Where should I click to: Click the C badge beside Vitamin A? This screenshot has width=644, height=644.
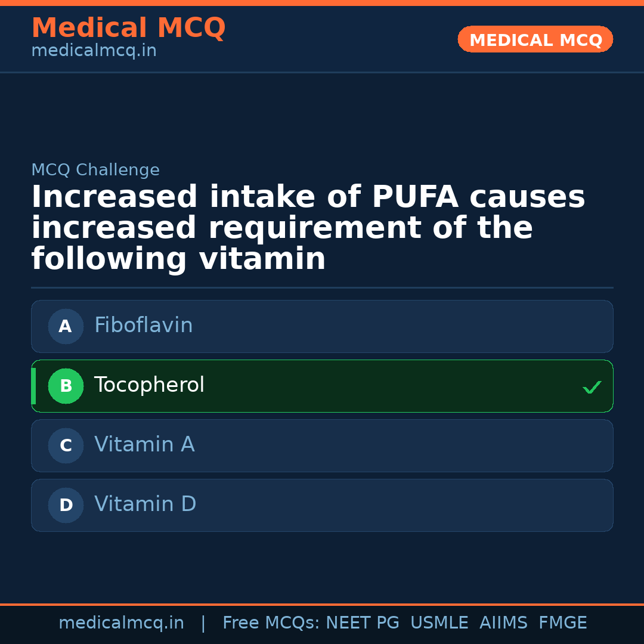[x=66, y=445]
